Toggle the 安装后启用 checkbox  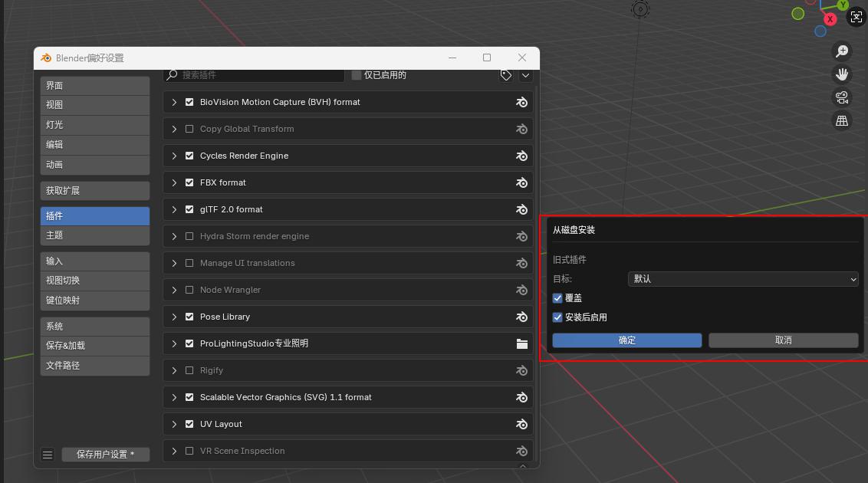557,317
